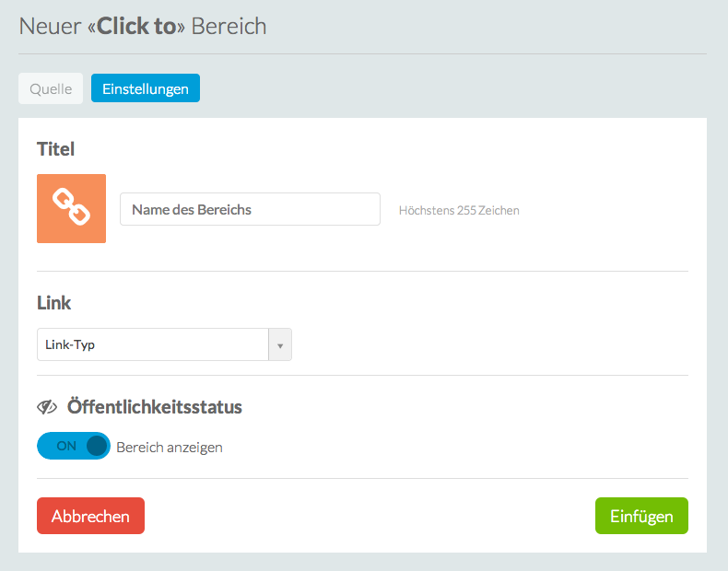Toggle the ON switch off
This screenshot has width=728, height=571.
tap(73, 446)
